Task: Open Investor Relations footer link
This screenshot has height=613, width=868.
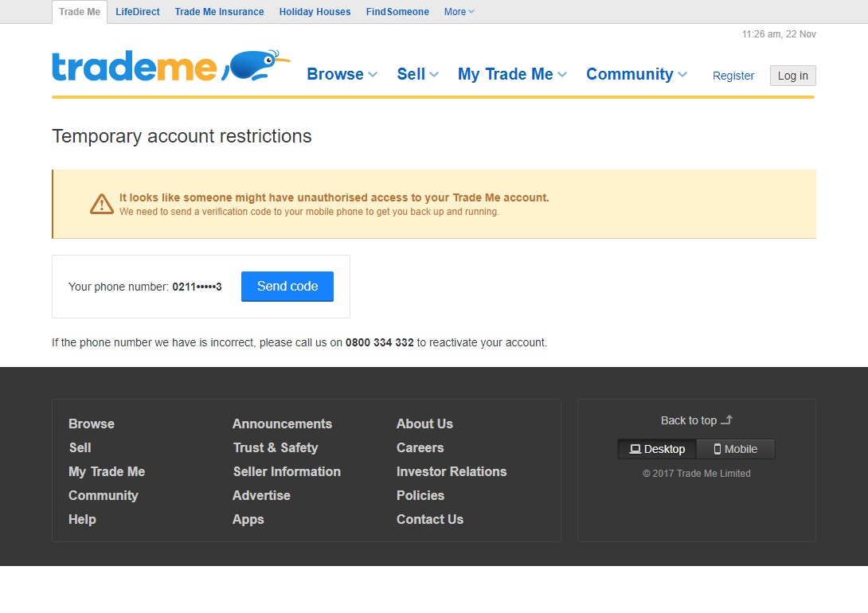Action: [x=452, y=471]
